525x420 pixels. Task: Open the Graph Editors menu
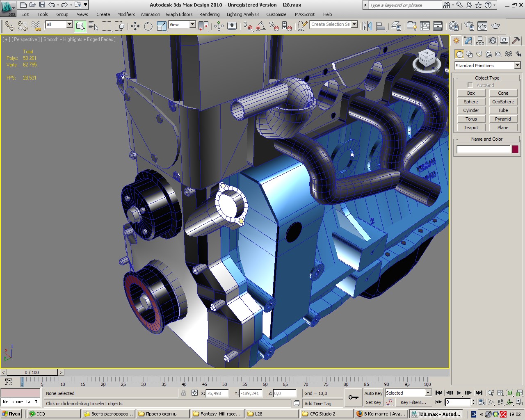pyautogui.click(x=179, y=14)
